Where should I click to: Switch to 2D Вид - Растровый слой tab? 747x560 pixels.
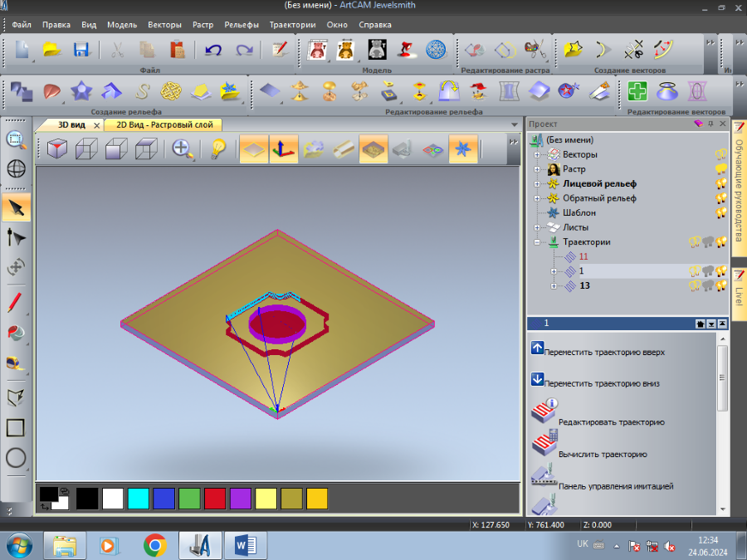point(164,124)
